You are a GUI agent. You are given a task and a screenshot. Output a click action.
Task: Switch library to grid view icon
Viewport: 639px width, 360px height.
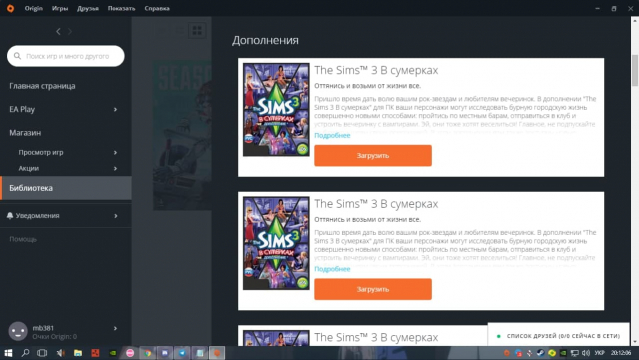197,31
